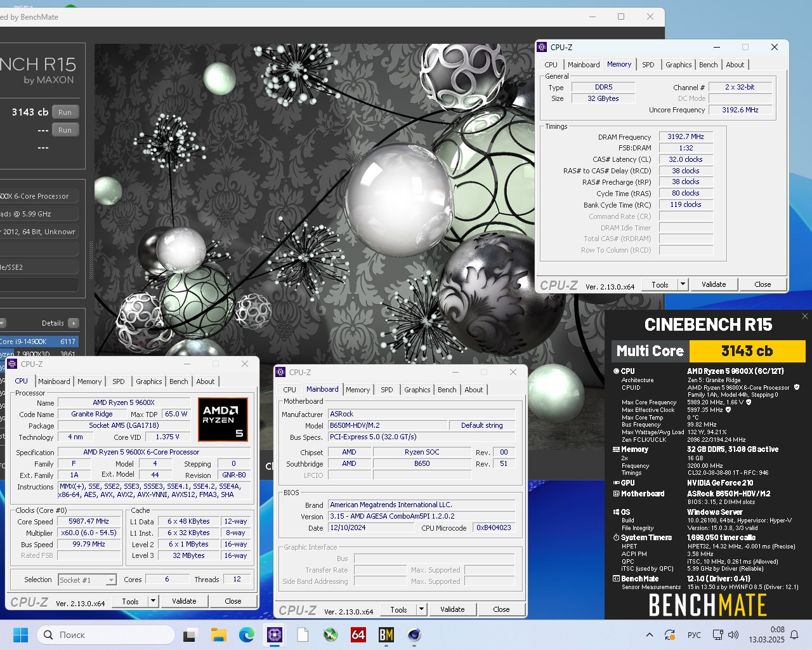Open the notification bell
This screenshot has width=812, height=650.
click(794, 635)
